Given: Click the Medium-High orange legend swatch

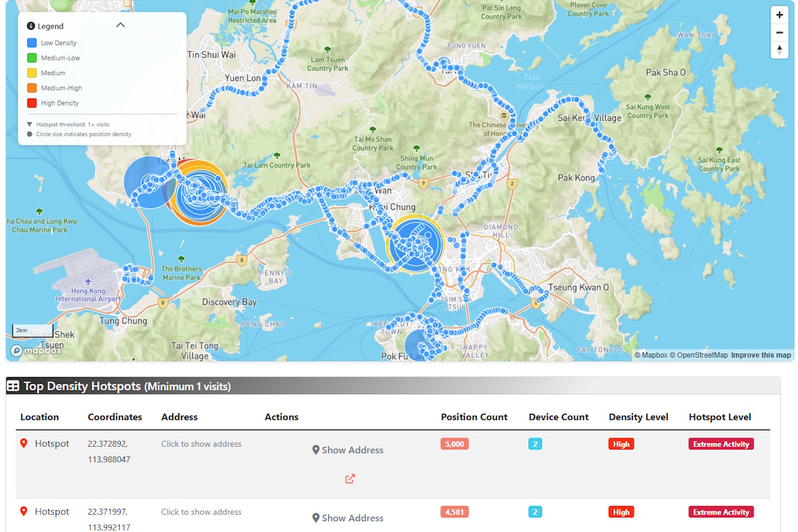Looking at the screenshot, I should coord(32,88).
